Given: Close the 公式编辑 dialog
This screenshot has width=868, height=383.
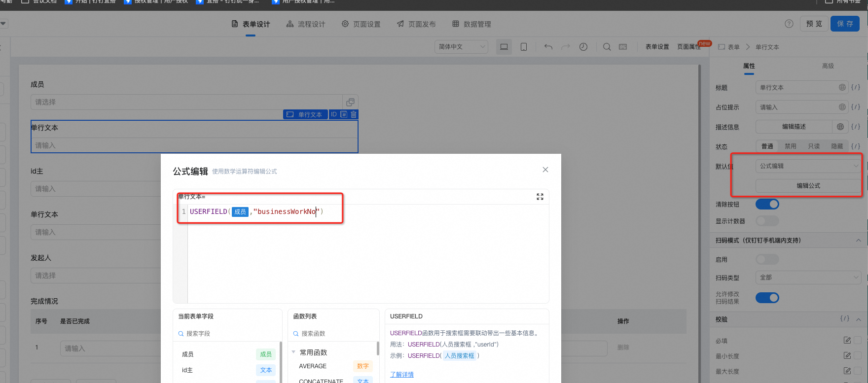Looking at the screenshot, I should pyautogui.click(x=545, y=170).
